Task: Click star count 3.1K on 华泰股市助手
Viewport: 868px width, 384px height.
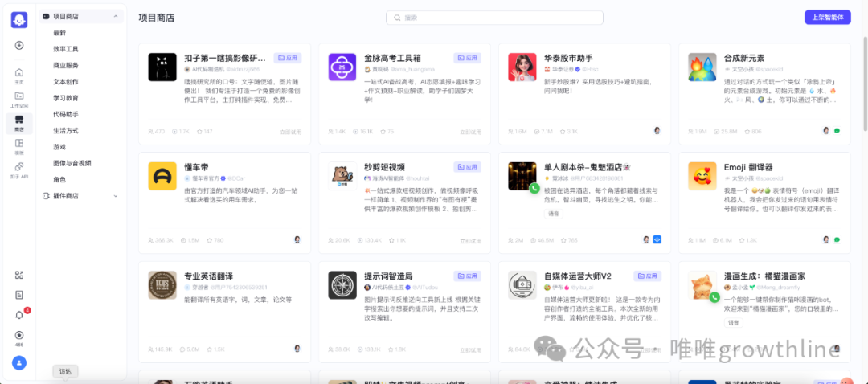Action: [568, 131]
